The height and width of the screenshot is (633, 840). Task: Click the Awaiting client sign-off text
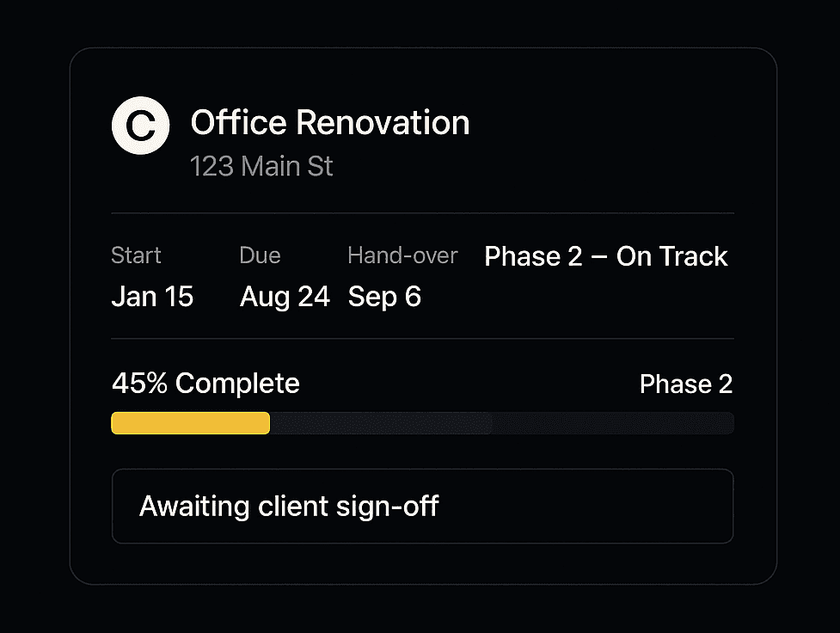[x=289, y=507]
